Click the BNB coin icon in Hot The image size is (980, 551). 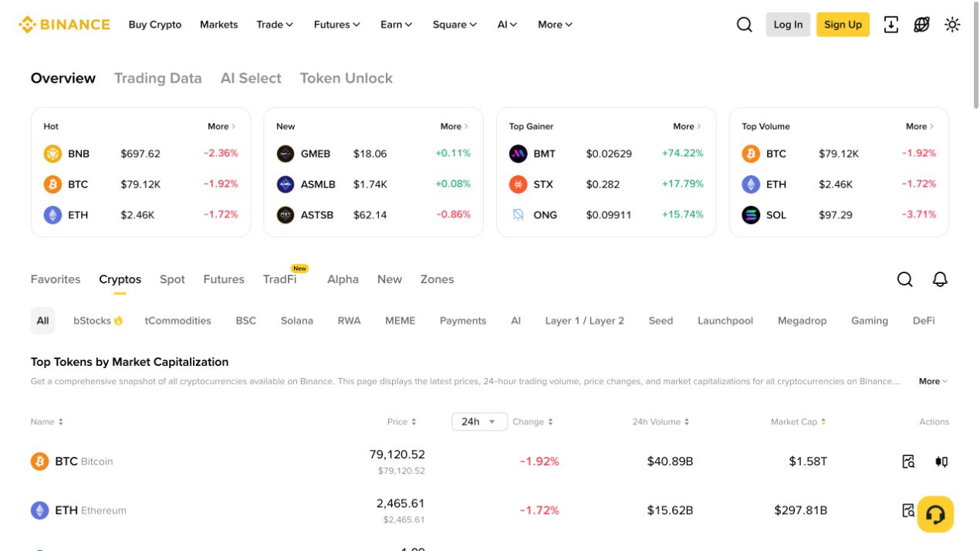point(52,154)
